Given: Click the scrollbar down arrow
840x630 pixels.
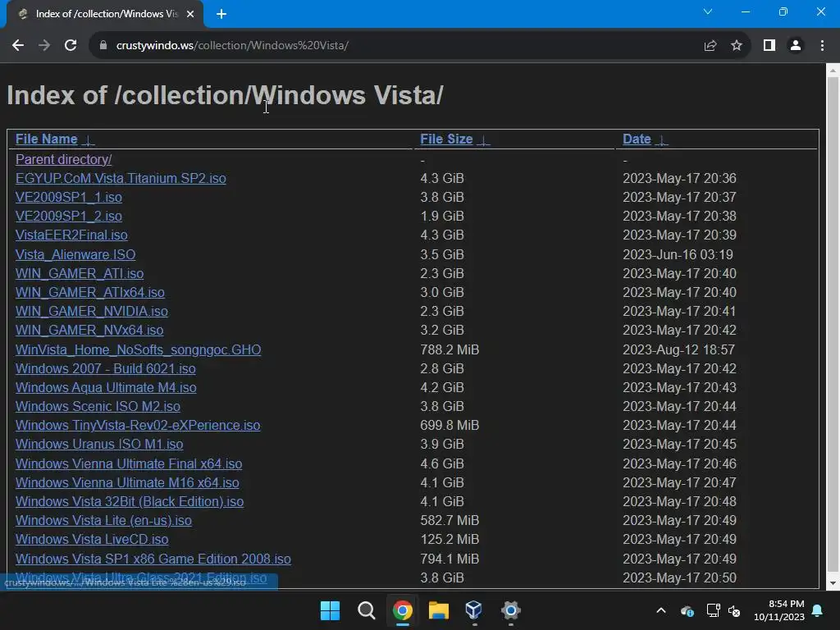Looking at the screenshot, I should pyautogui.click(x=833, y=583).
